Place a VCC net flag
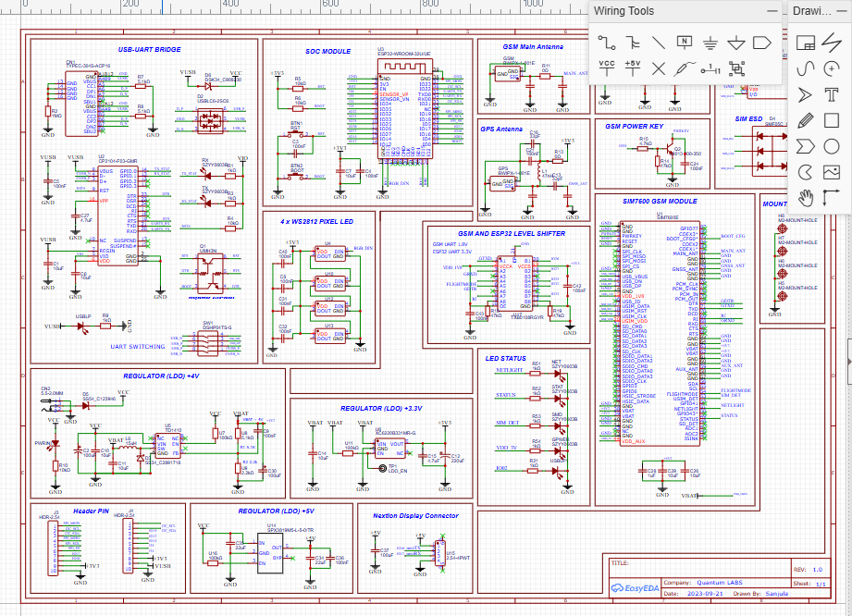The height and width of the screenshot is (616, 852). [607, 68]
